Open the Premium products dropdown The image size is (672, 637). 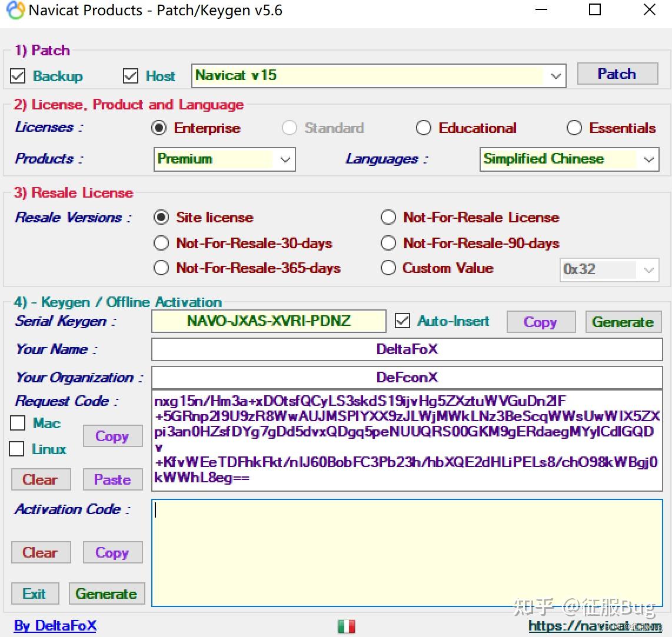pyautogui.click(x=225, y=159)
